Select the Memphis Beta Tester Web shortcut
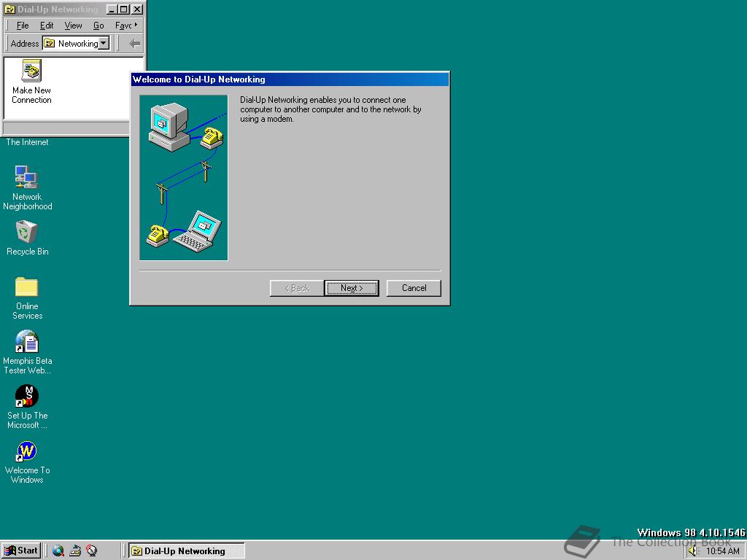Screen dimensions: 747x560 tap(27, 352)
